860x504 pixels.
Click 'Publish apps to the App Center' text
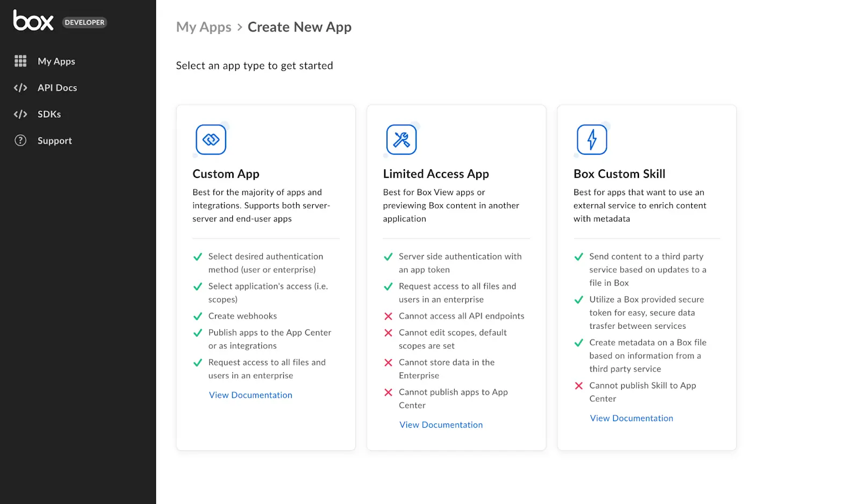click(270, 340)
